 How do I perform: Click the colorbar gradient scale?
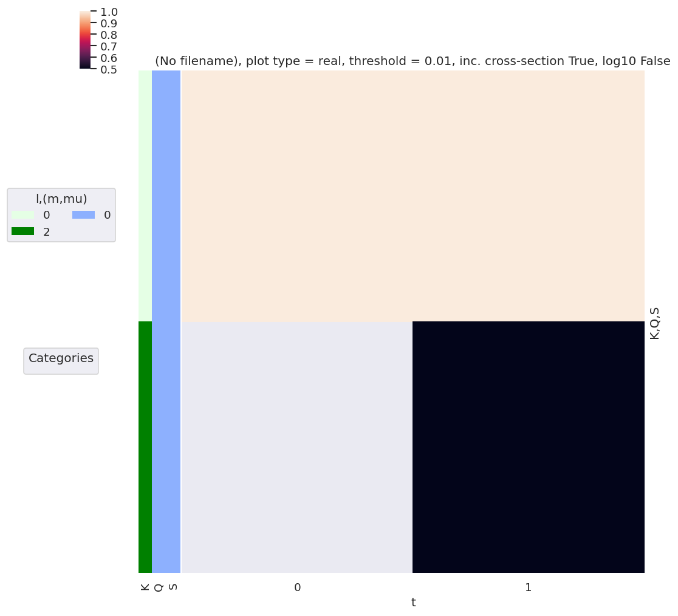pyautogui.click(x=85, y=39)
